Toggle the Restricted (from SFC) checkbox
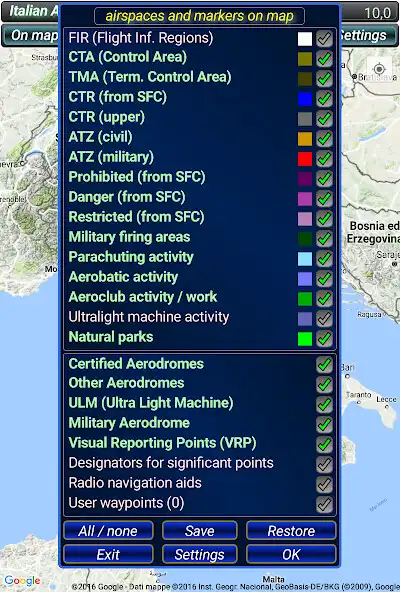 (324, 218)
